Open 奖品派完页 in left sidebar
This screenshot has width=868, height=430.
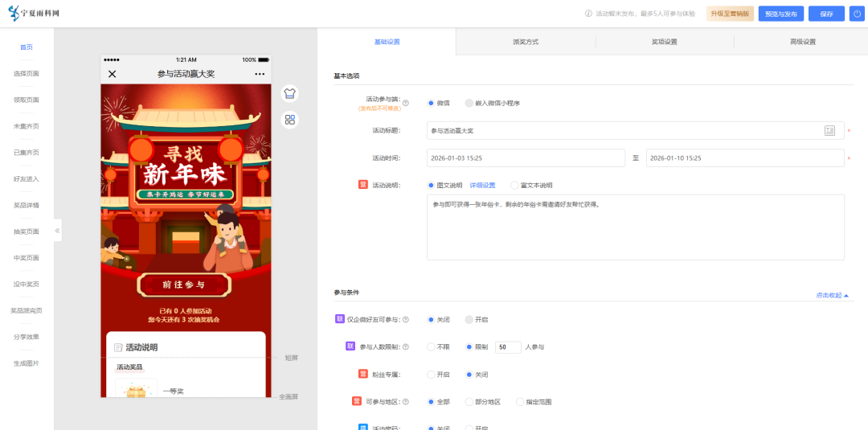[27, 310]
